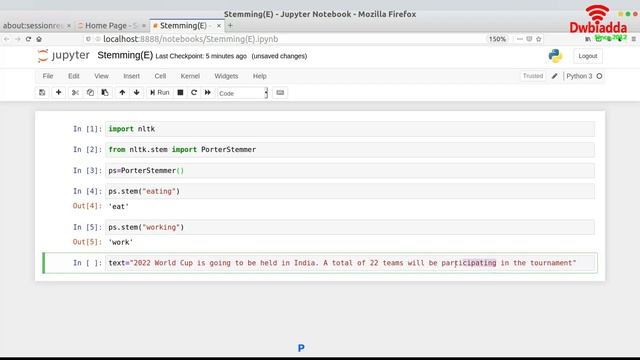Insert a cell below with plus icon

point(58,93)
